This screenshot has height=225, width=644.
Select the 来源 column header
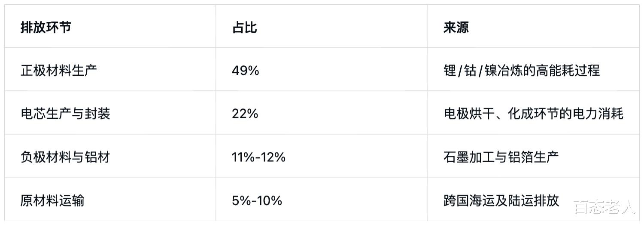coord(456,27)
